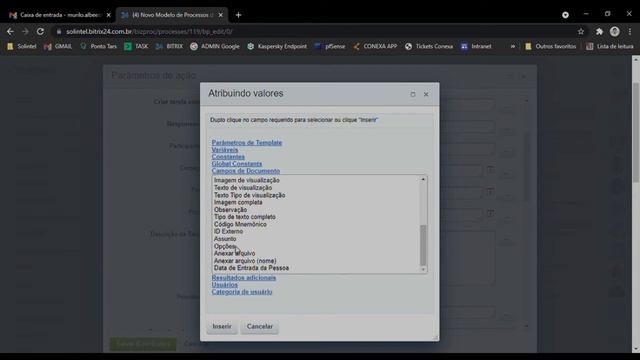This screenshot has height=360, width=640.
Task: Select 'Texto Tipo de visualização' field
Action: pos(249,195)
